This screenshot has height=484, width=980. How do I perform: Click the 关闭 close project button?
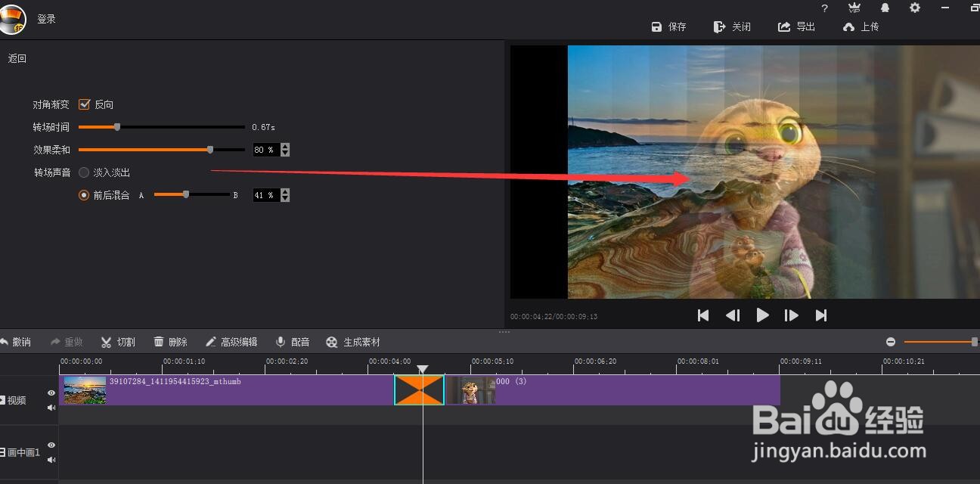click(732, 26)
